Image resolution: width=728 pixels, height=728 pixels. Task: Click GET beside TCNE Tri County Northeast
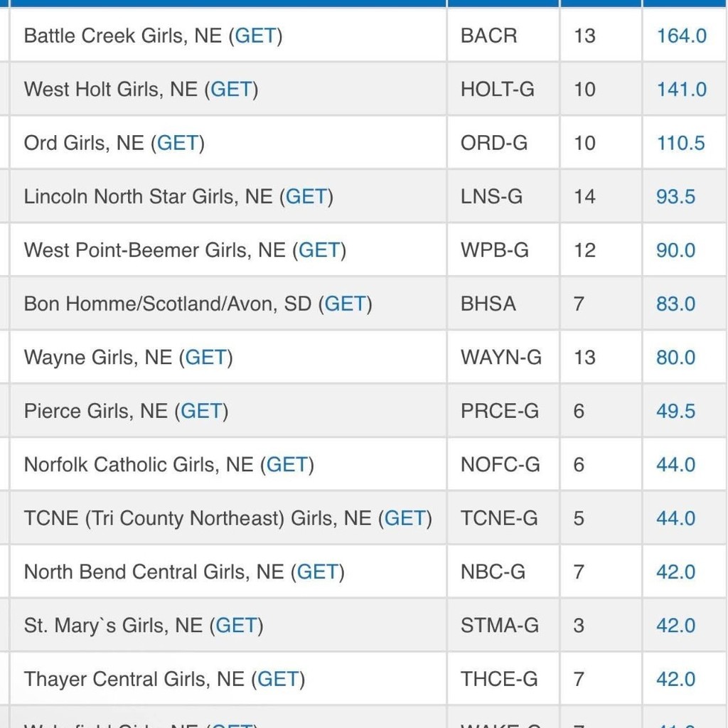(405, 518)
